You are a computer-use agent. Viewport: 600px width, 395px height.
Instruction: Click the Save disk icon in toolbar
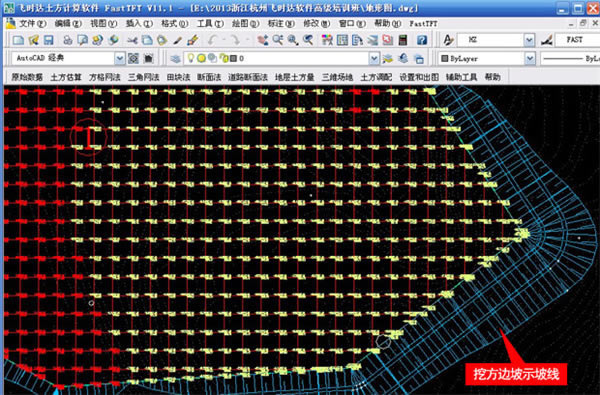click(48, 40)
